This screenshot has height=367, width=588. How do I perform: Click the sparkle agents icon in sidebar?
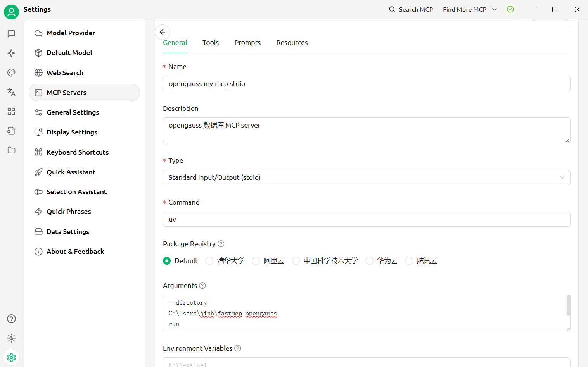[x=11, y=53]
